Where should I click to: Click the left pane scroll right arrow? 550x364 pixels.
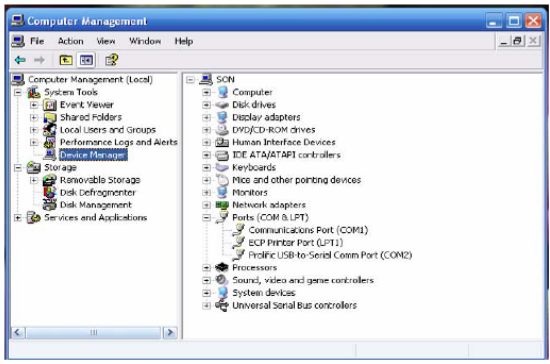pyautogui.click(x=170, y=332)
